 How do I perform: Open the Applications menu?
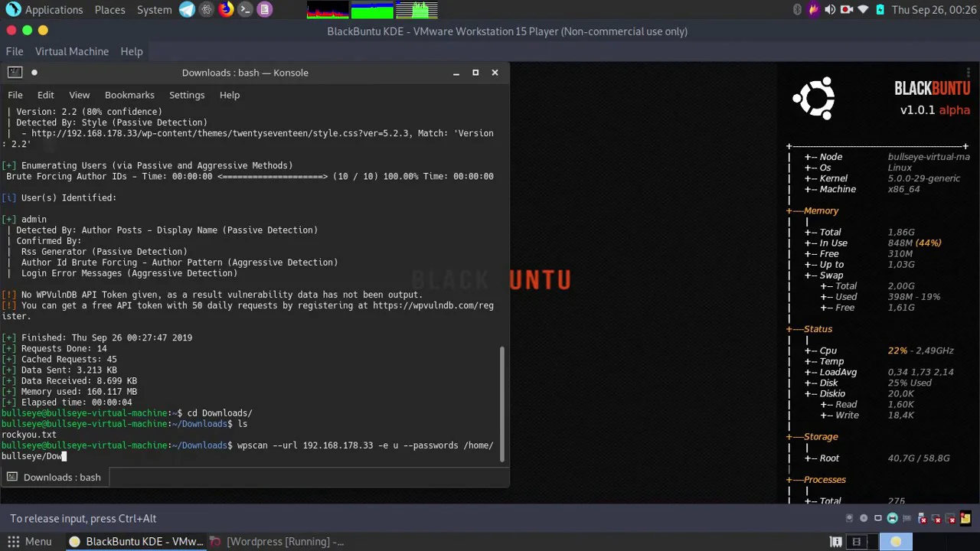point(44,10)
